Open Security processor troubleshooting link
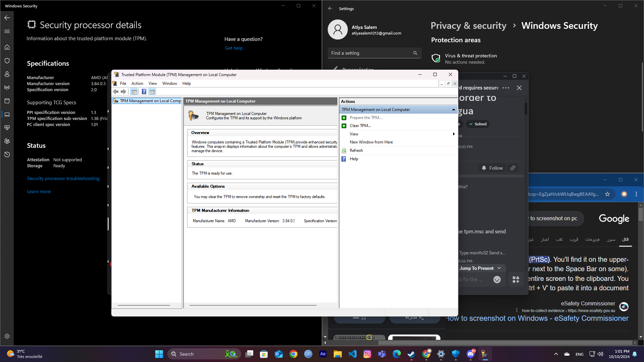This screenshot has width=644, height=362. pyautogui.click(x=63, y=178)
